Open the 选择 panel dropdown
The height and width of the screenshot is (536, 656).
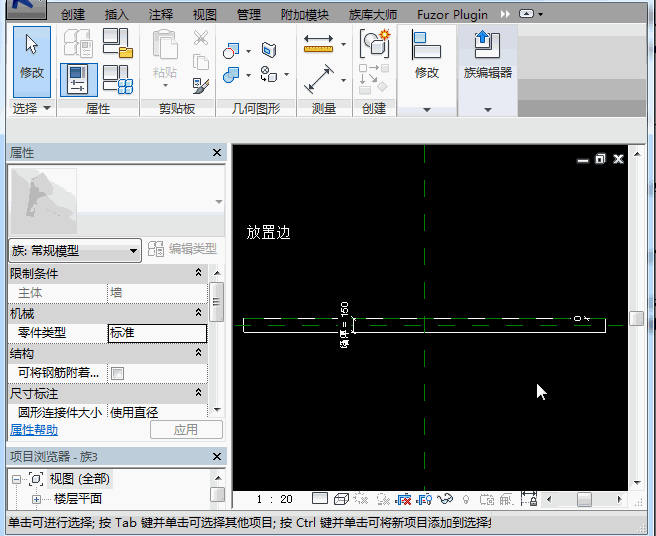coord(47,108)
